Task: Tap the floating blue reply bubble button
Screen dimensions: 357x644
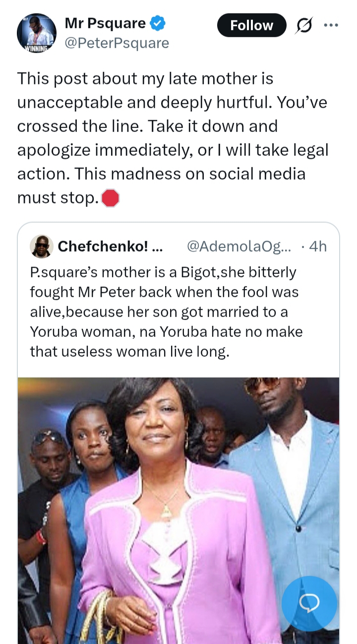Action: (x=309, y=603)
